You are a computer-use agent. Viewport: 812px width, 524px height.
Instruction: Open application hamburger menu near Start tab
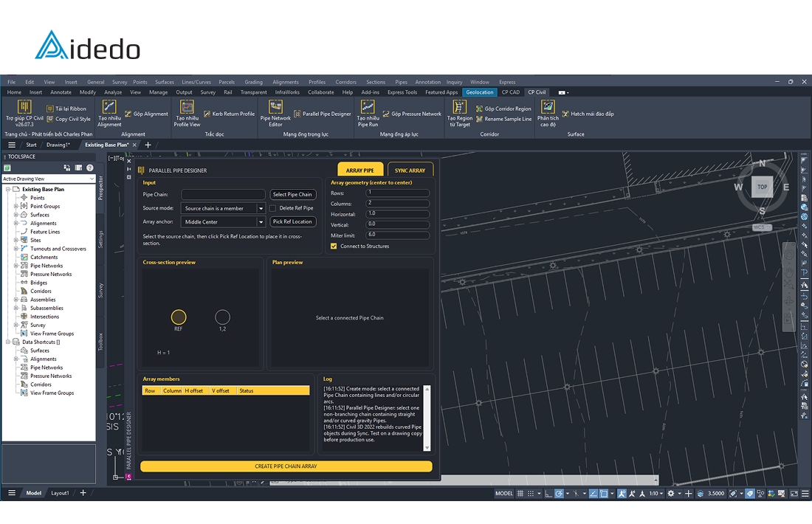click(12, 145)
